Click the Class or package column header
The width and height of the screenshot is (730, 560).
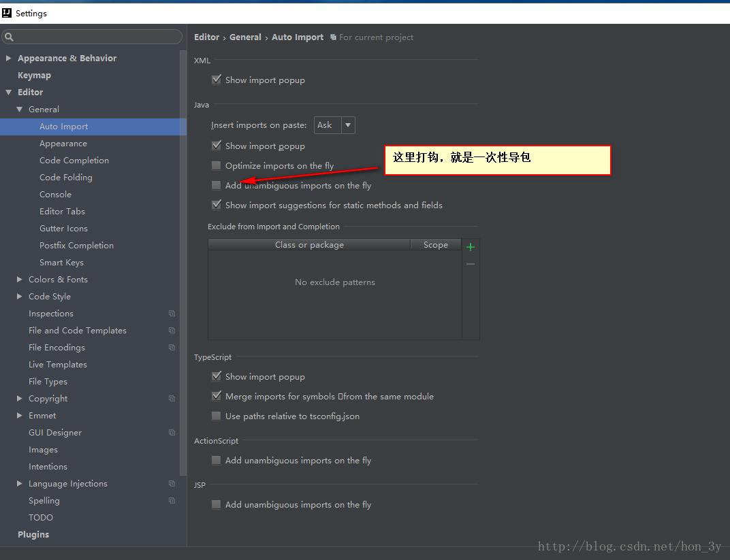[x=309, y=245]
